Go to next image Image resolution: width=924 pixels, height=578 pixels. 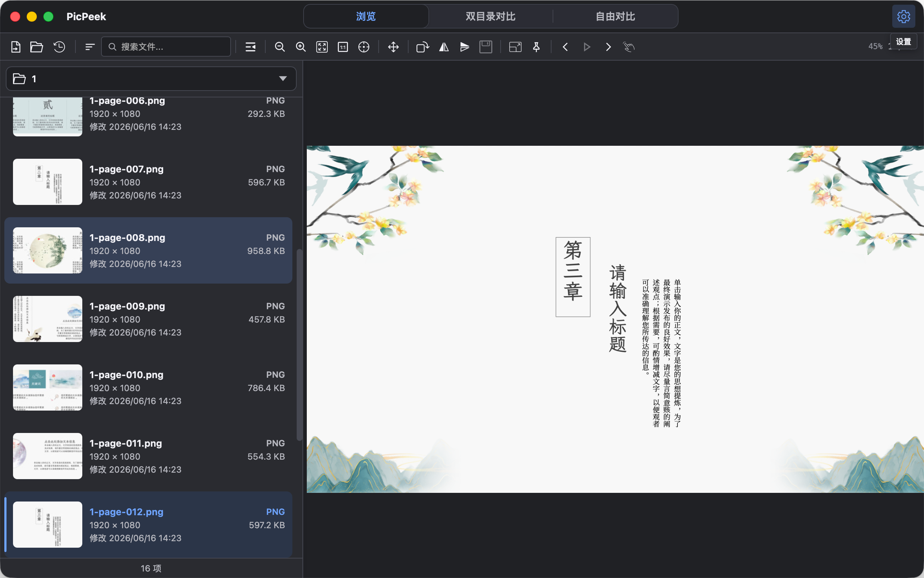[608, 47]
